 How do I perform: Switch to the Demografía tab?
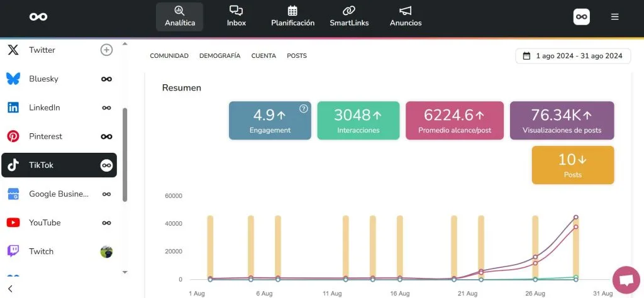(219, 56)
